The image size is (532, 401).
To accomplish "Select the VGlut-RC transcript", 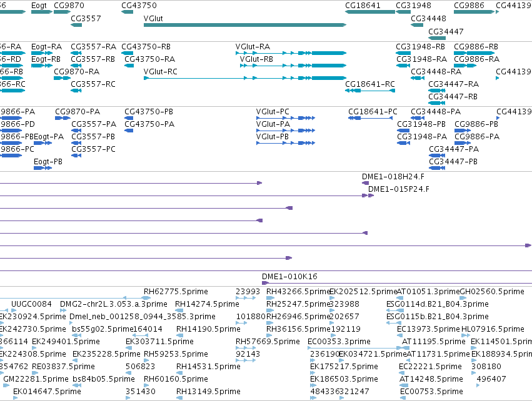I will point(245,78).
